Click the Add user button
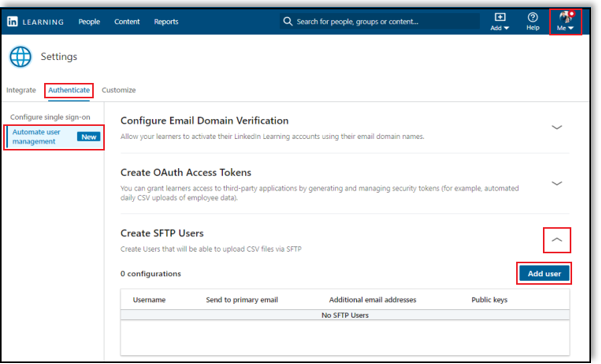 544,274
